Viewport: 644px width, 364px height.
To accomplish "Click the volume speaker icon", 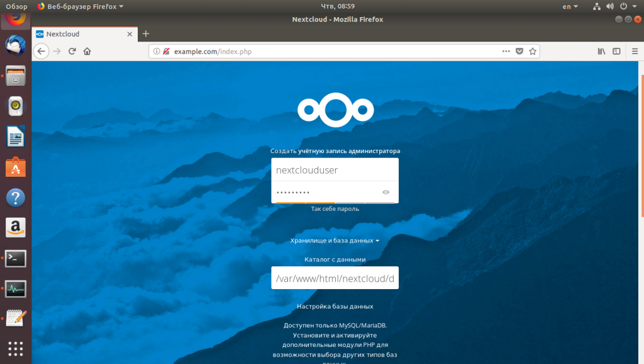I will [x=610, y=6].
